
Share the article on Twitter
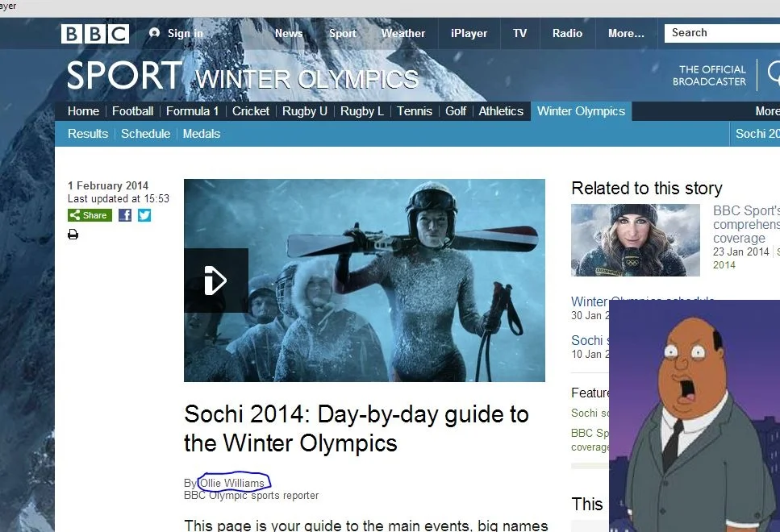pos(144,215)
